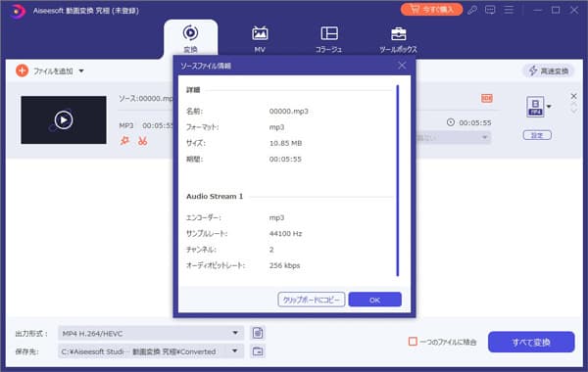This screenshot has height=372, width=588.
Task: Open the コラージュ tab
Action: [x=329, y=39]
